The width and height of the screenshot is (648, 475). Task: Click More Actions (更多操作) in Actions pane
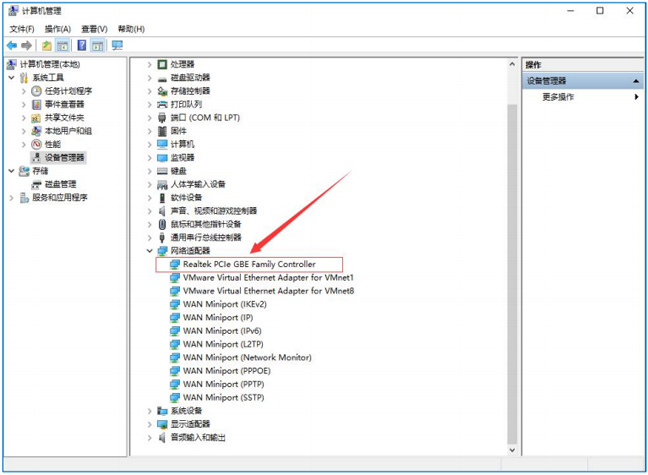(x=558, y=97)
